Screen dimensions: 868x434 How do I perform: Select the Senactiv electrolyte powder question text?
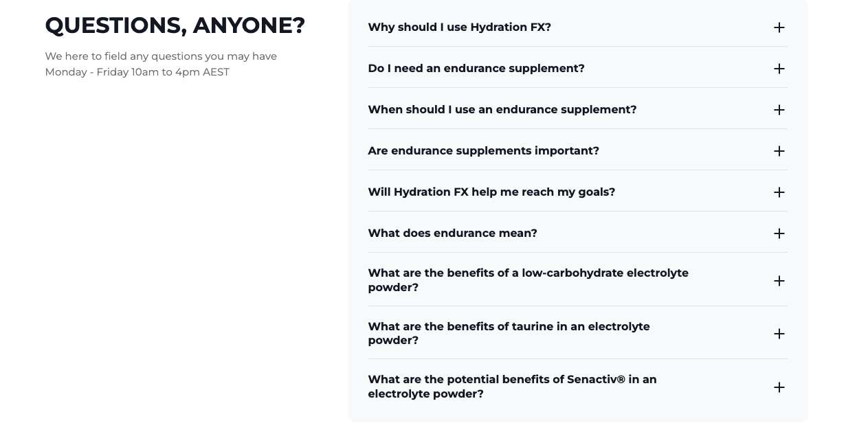[x=512, y=387]
